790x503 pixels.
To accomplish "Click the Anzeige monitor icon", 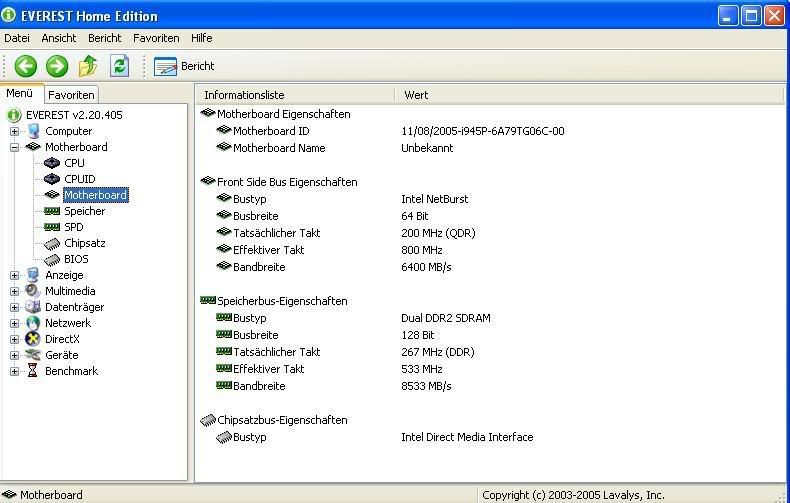I will [x=33, y=275].
